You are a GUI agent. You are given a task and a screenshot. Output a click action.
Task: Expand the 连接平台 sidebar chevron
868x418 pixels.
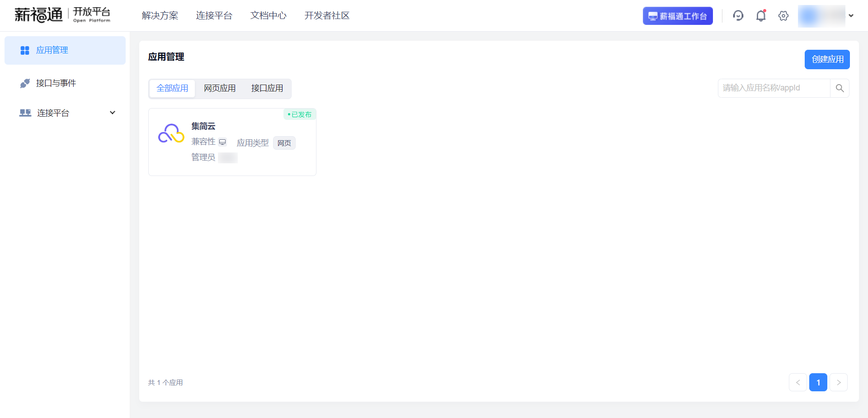point(113,113)
